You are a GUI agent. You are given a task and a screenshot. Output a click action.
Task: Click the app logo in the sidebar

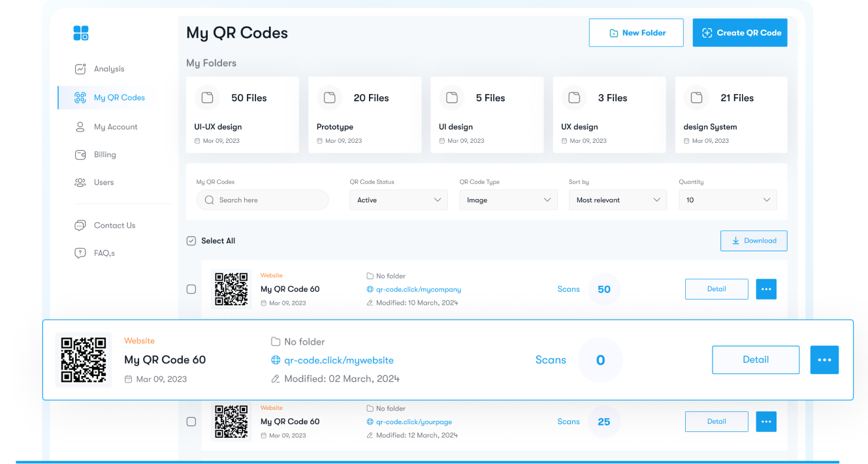80,33
